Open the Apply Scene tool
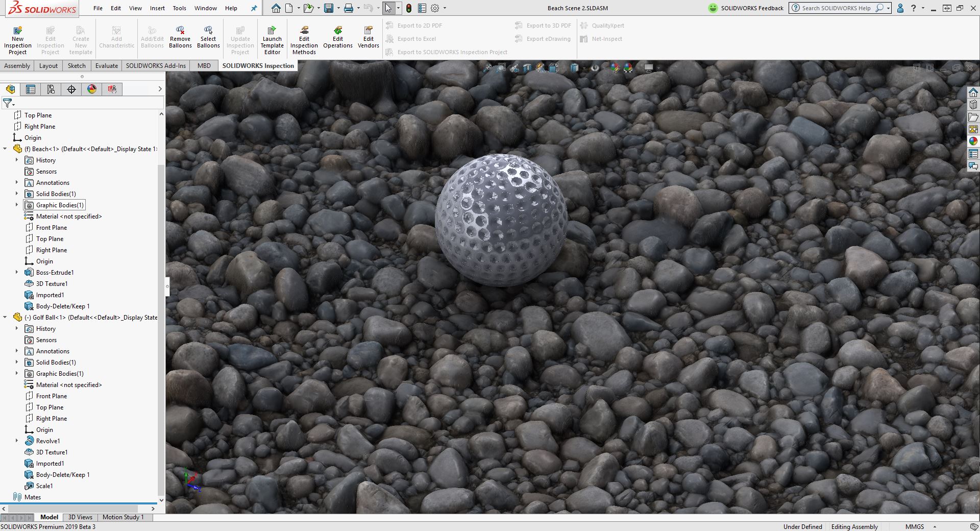The image size is (980, 531). (x=627, y=67)
